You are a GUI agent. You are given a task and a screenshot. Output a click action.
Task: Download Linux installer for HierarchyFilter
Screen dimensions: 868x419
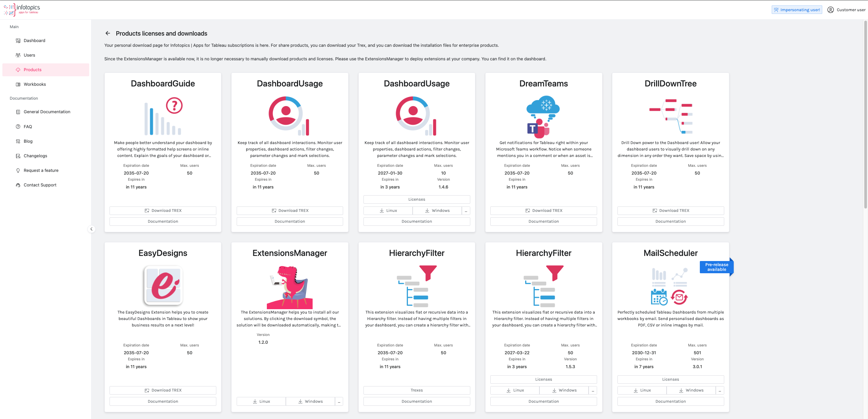[515, 391]
